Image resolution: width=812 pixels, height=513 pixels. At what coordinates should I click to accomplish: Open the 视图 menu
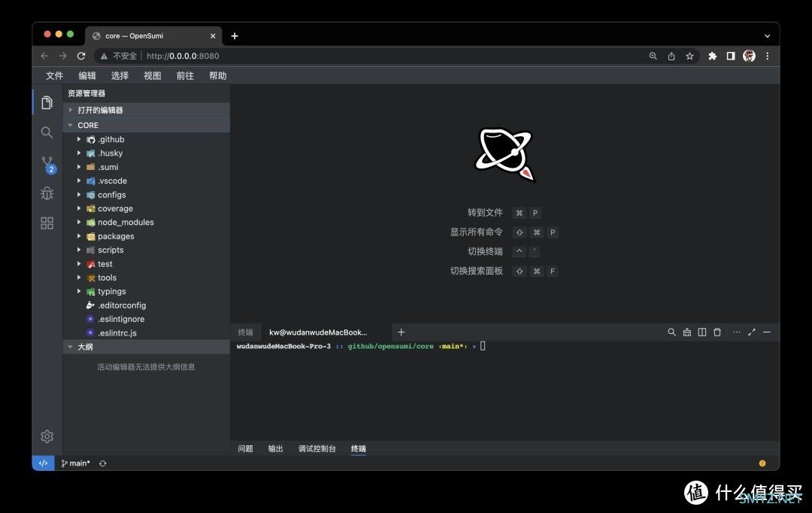[152, 76]
